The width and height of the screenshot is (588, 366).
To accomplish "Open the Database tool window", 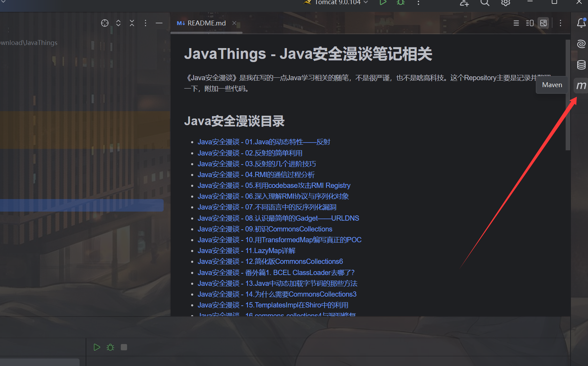I will tap(581, 65).
